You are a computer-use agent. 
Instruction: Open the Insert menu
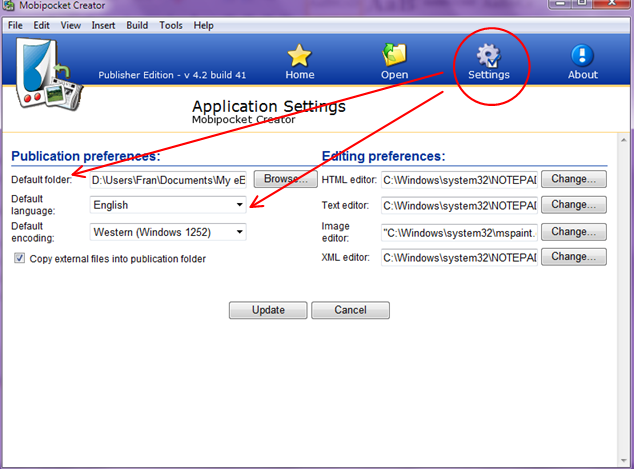(103, 26)
